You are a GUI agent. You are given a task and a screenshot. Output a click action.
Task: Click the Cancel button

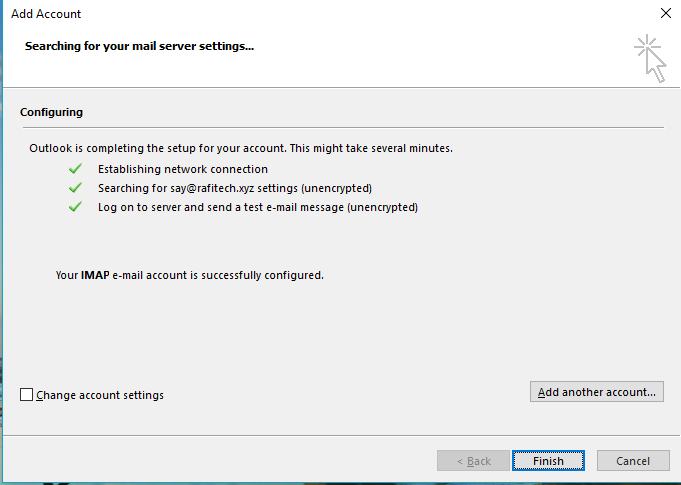point(633,460)
